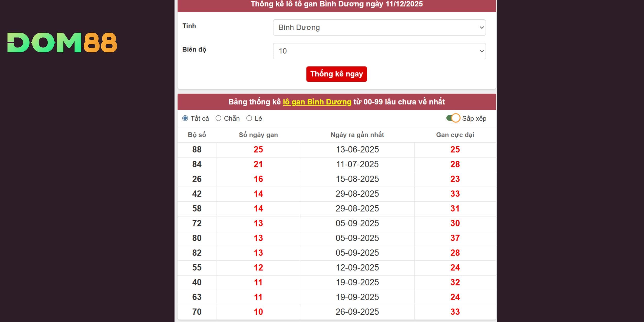Viewport: 644px width, 322px height.
Task: Click the Gan cực đại column header
Action: click(455, 135)
